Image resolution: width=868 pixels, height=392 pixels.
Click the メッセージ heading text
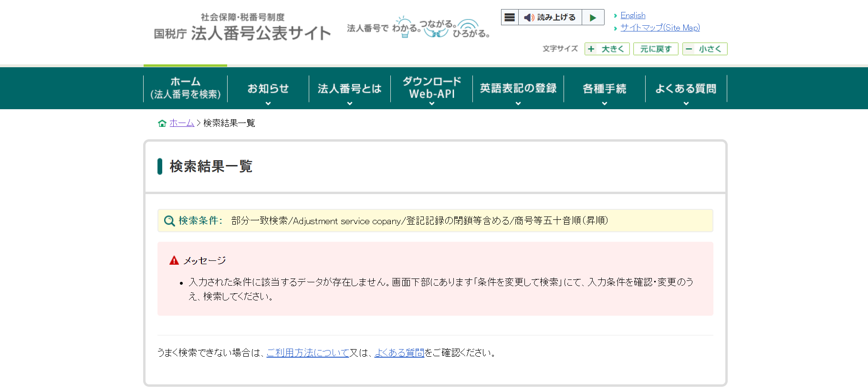205,260
